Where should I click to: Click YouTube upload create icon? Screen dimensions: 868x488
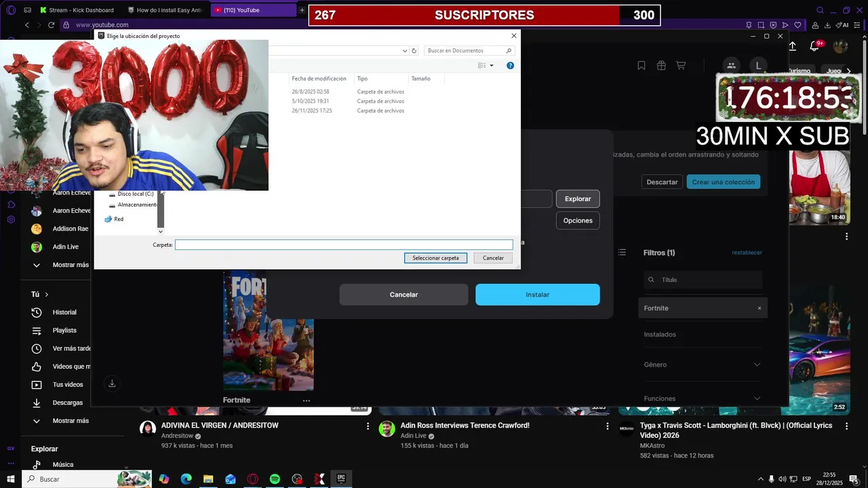click(x=792, y=46)
